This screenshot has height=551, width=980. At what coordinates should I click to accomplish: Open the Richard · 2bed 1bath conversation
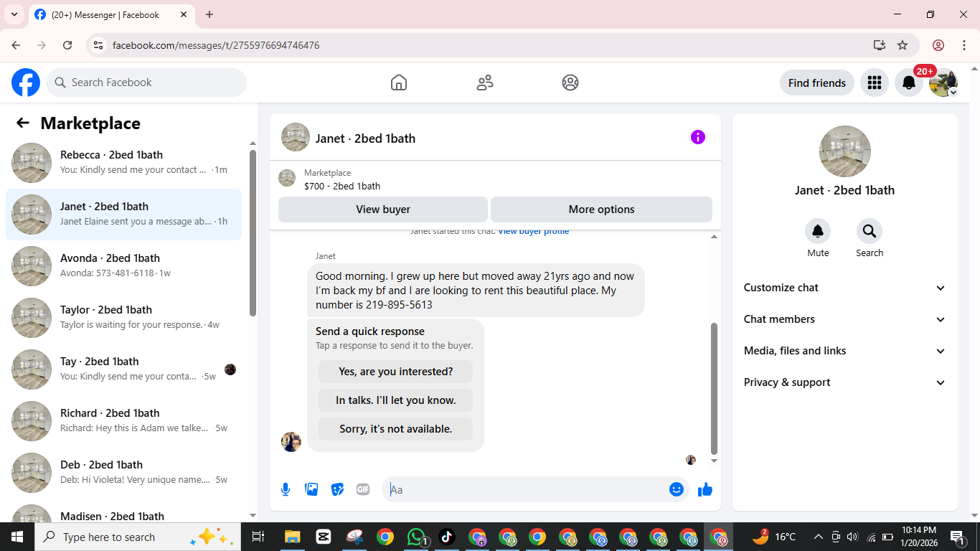tap(123, 421)
